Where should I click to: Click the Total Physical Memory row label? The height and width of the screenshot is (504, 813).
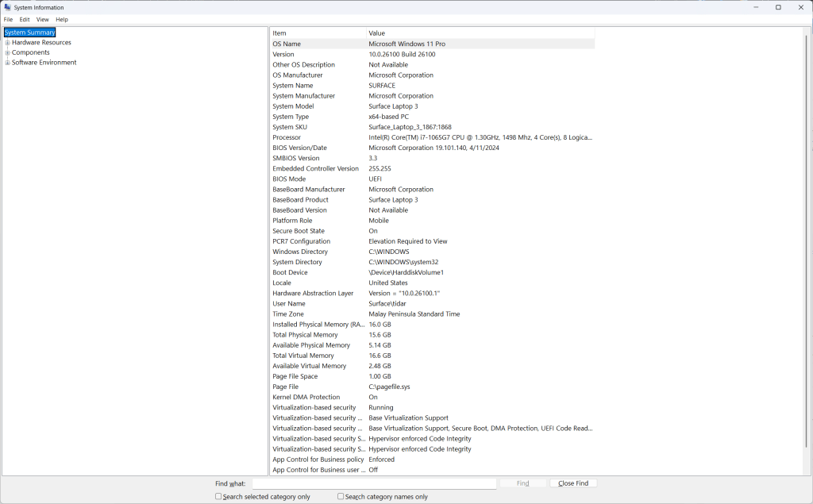coord(305,334)
